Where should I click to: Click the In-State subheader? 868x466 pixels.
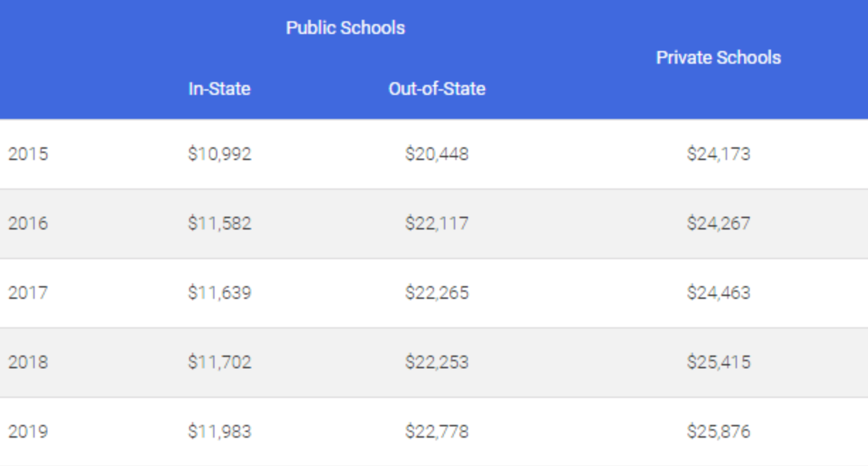click(219, 89)
